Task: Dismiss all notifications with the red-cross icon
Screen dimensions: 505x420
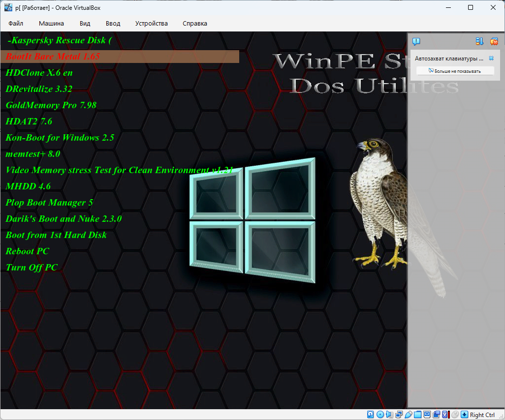Action: pyautogui.click(x=494, y=42)
